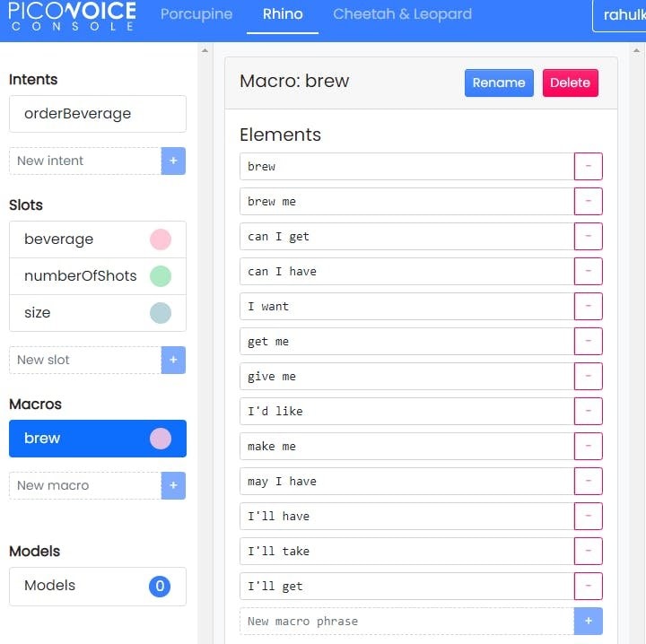The height and width of the screenshot is (644, 646).
Task: Select the orderBeverage intent
Action: [x=97, y=114]
